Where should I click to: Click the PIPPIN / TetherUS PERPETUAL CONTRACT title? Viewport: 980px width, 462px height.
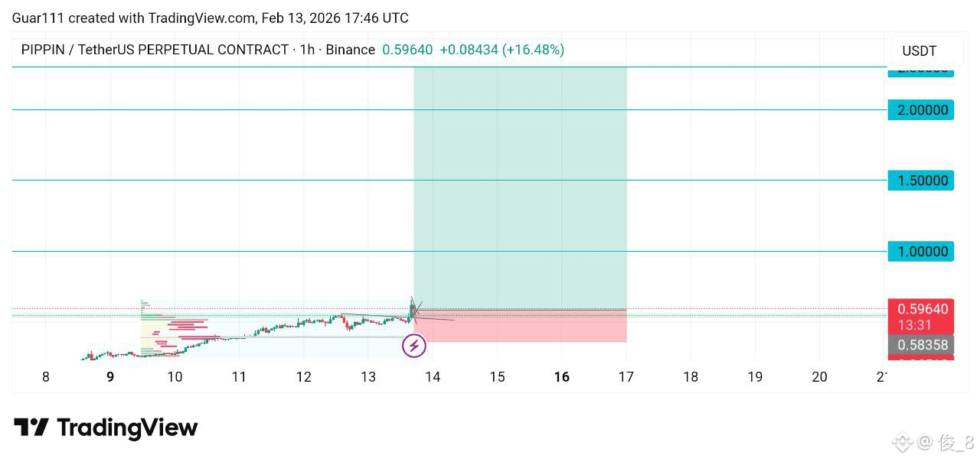tap(155, 50)
